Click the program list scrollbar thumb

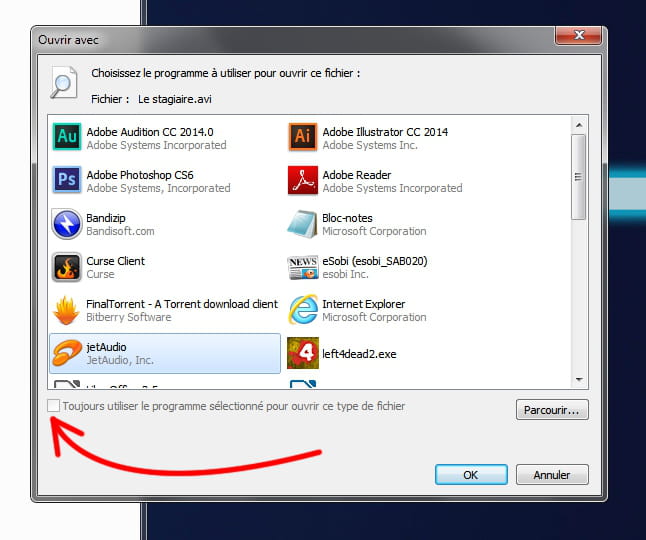[579, 177]
